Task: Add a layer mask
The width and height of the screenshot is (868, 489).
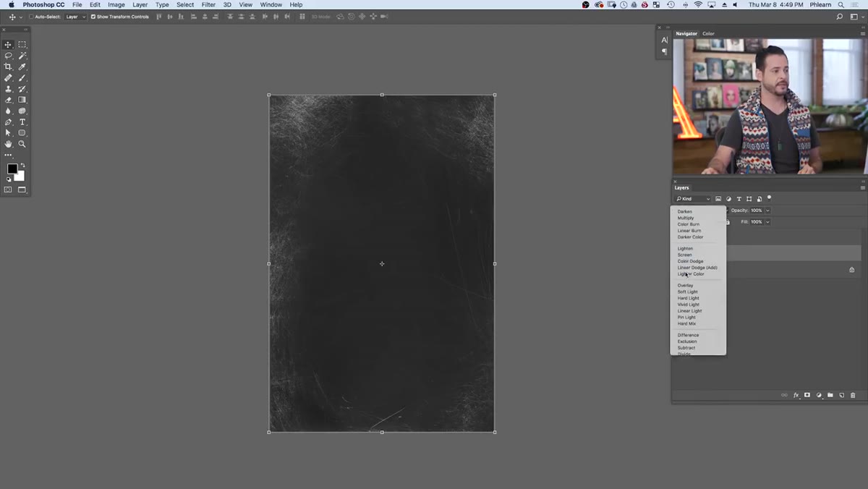Action: pos(807,395)
